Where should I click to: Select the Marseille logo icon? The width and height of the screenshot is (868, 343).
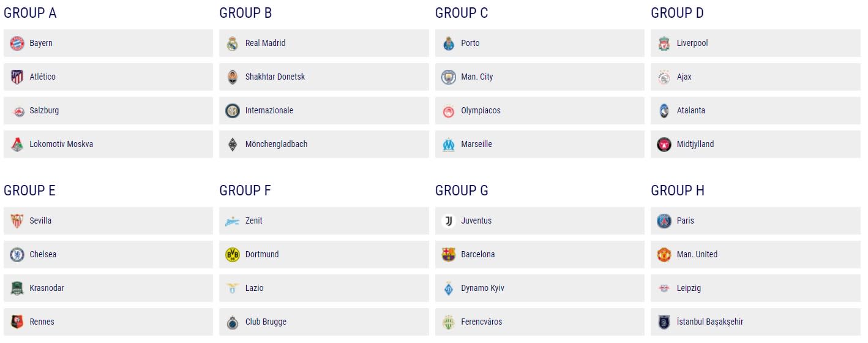[x=449, y=145]
